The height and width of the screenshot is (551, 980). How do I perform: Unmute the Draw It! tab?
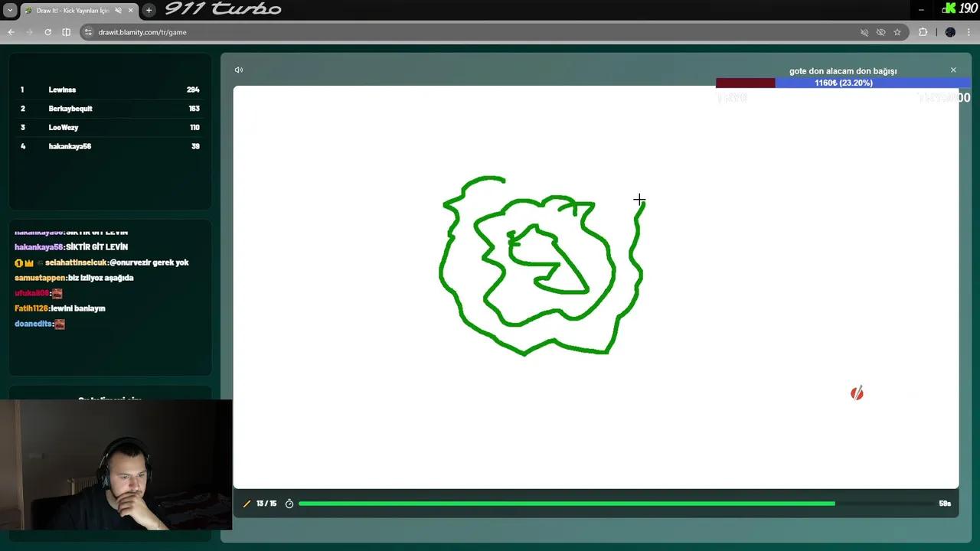pyautogui.click(x=118, y=11)
